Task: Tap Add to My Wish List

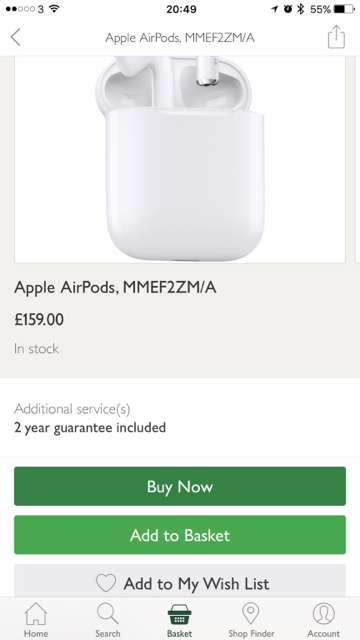Action: point(180,581)
